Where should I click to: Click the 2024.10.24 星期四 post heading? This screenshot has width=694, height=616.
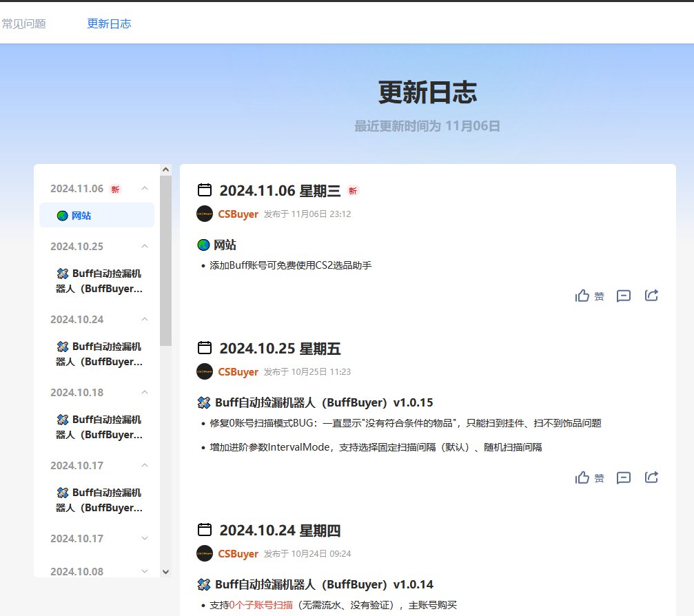[280, 531]
